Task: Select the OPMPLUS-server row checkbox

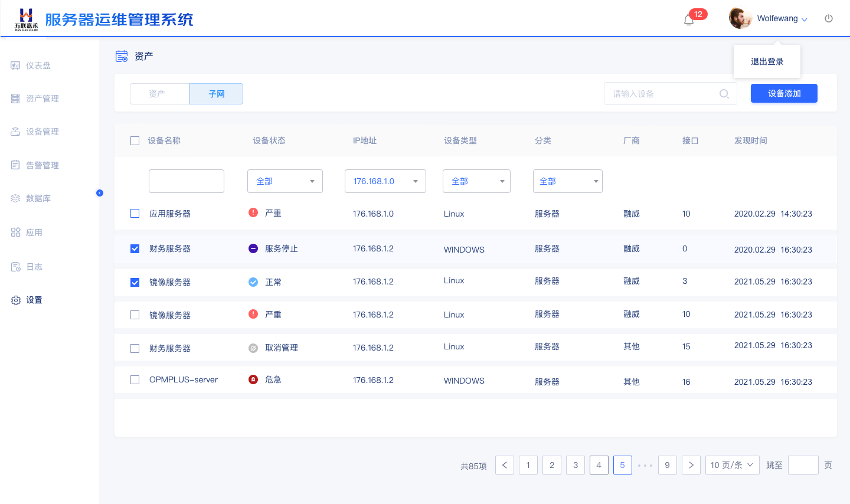Action: pyautogui.click(x=135, y=380)
